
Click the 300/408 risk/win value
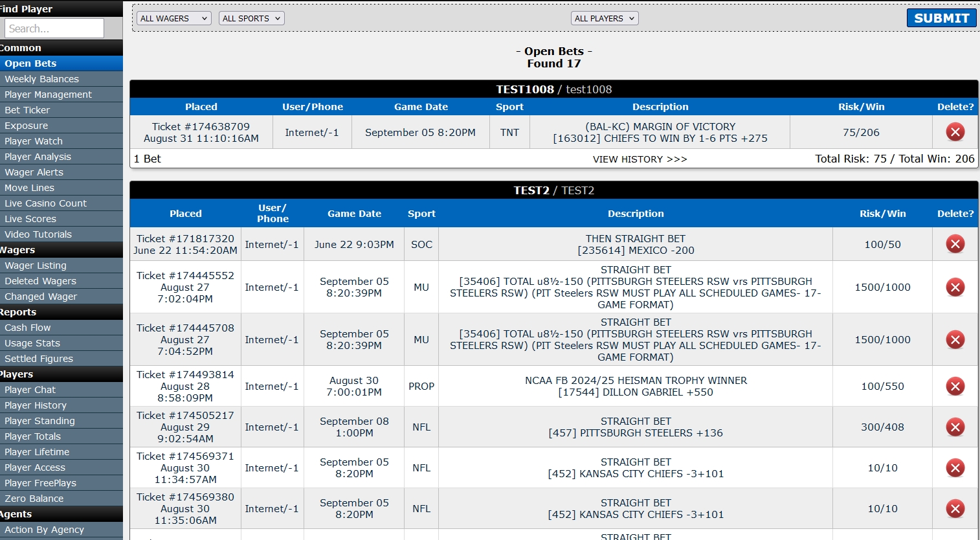coord(883,427)
